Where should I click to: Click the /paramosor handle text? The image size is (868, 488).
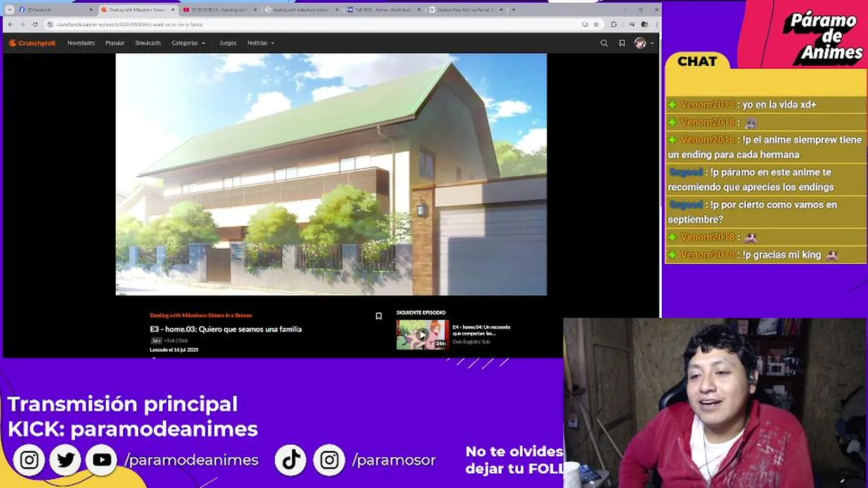coord(394,461)
